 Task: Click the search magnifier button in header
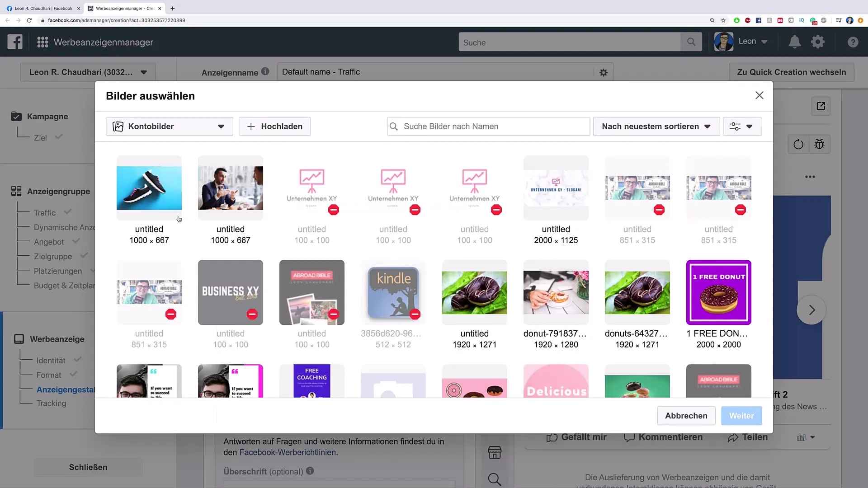[x=691, y=42]
